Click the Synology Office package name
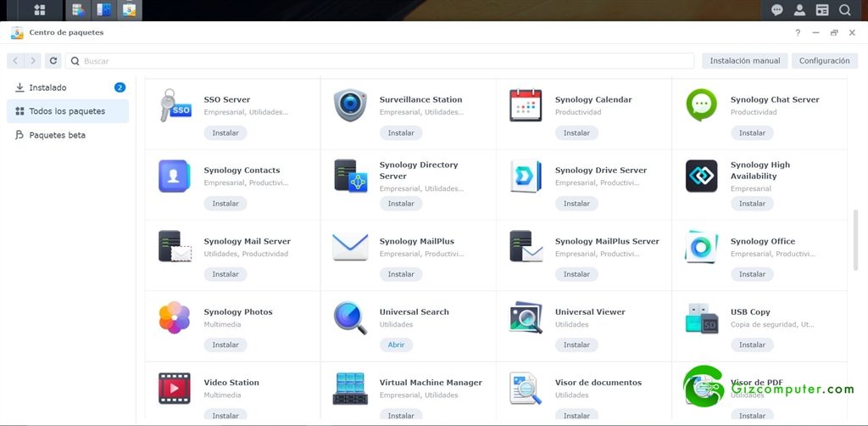Image resolution: width=868 pixels, height=426 pixels. [x=763, y=241]
